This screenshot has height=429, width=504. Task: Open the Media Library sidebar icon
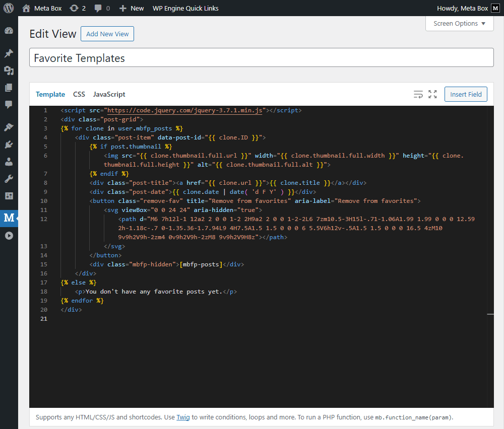pyautogui.click(x=9, y=70)
